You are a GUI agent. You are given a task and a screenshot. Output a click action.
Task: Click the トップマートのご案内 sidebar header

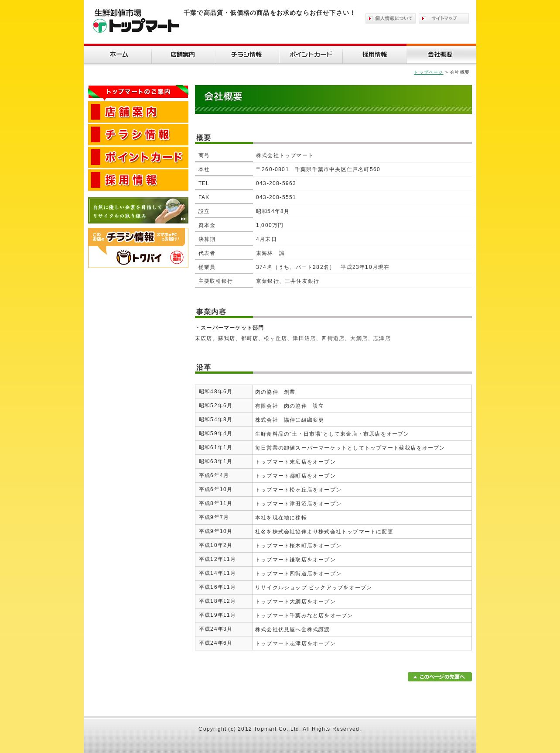(138, 92)
